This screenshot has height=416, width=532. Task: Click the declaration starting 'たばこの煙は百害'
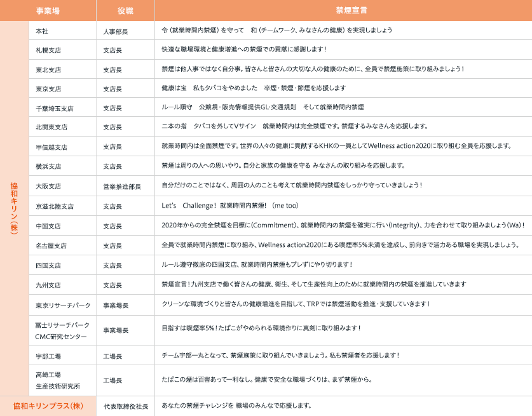[267, 379]
